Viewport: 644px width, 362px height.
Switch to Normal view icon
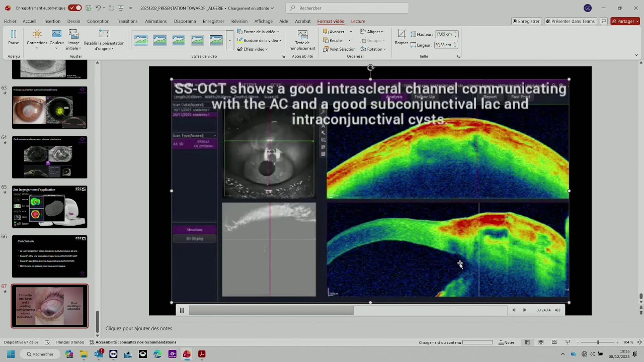(x=527, y=342)
